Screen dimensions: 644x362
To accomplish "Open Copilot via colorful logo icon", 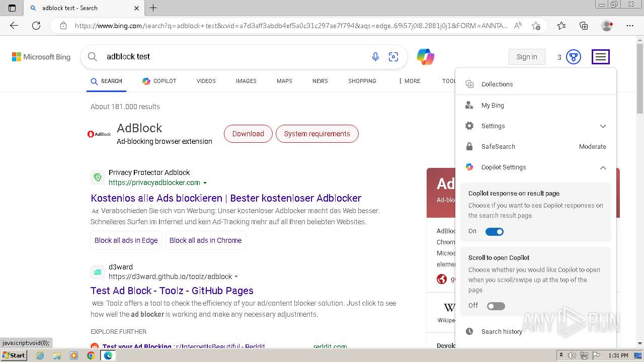I will point(426,57).
